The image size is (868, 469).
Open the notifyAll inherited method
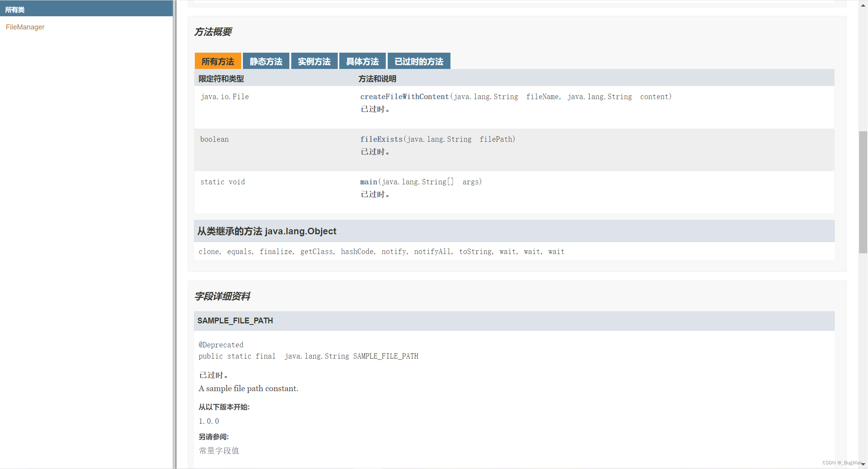point(432,251)
